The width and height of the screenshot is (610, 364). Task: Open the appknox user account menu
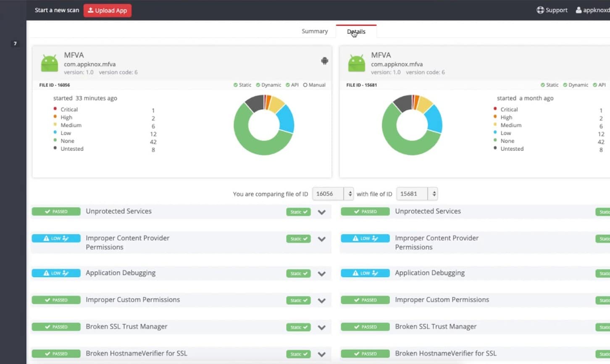pos(592,10)
